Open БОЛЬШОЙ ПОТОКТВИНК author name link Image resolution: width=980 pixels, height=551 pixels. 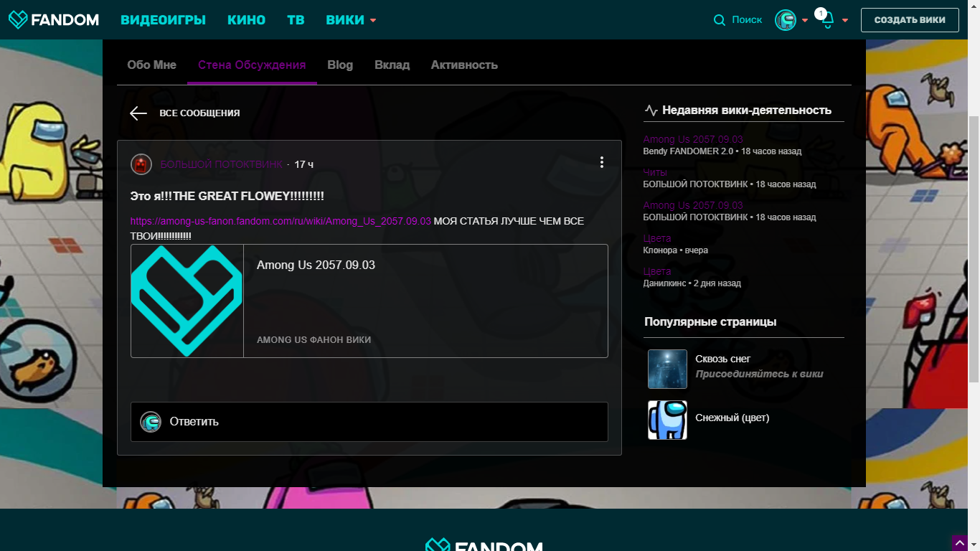(x=222, y=164)
